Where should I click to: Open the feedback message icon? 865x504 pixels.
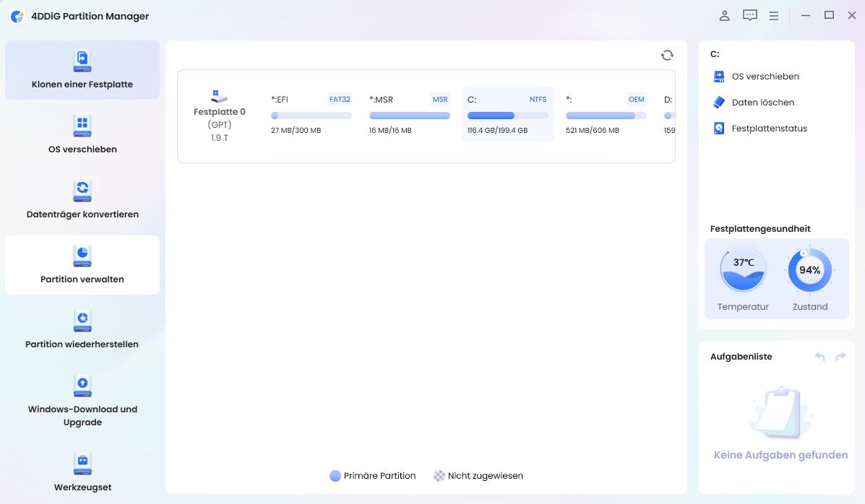(749, 15)
